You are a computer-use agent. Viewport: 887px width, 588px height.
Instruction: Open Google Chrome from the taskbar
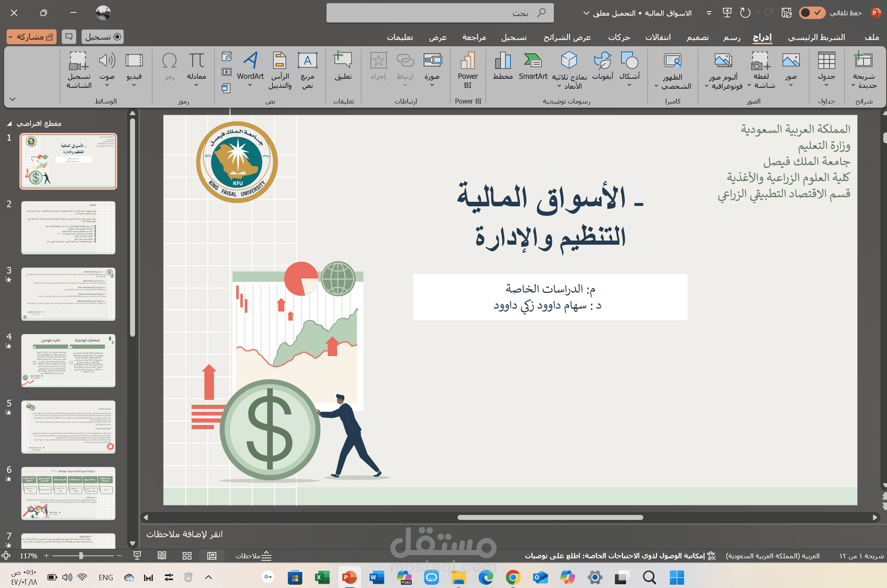pos(512,577)
